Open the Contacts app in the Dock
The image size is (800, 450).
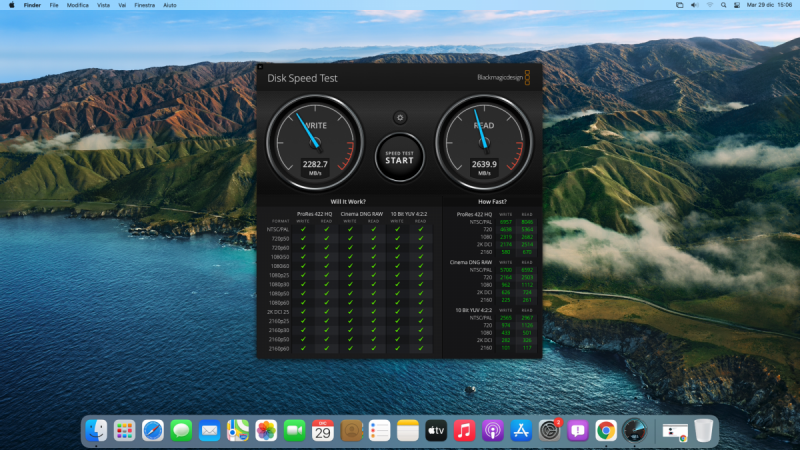pos(351,431)
